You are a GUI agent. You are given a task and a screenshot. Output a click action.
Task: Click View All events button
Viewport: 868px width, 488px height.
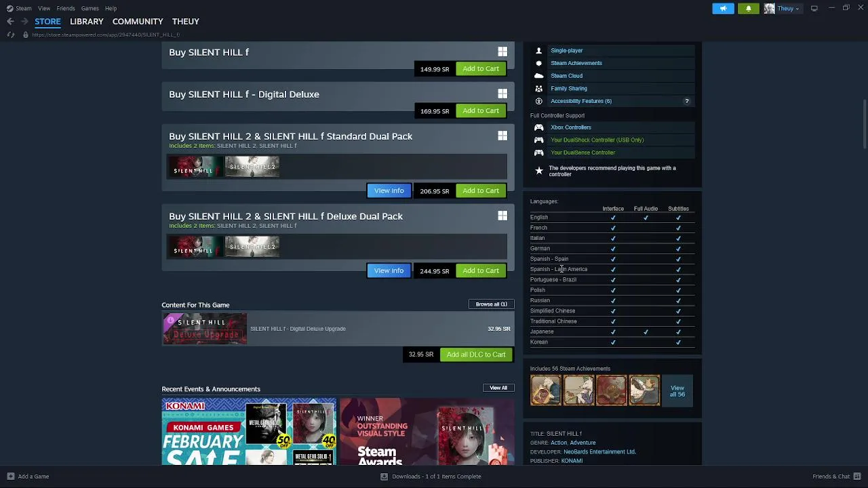(x=498, y=388)
